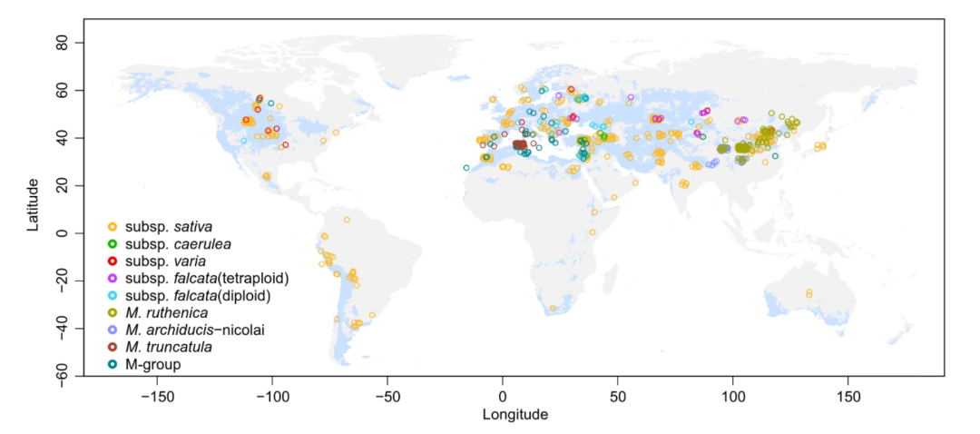Viewport: 980px width, 434px height.
Task: Click the red varia legend circle
Action: pos(113,261)
